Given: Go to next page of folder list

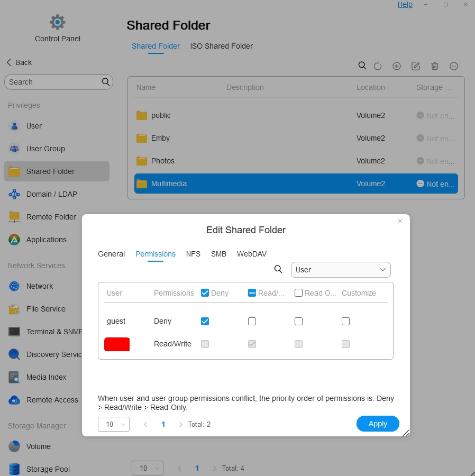Looking at the screenshot, I should pos(215,469).
